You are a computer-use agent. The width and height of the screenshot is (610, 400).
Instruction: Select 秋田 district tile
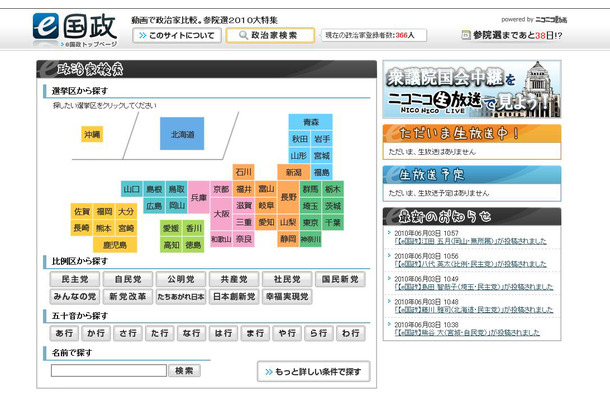point(300,139)
